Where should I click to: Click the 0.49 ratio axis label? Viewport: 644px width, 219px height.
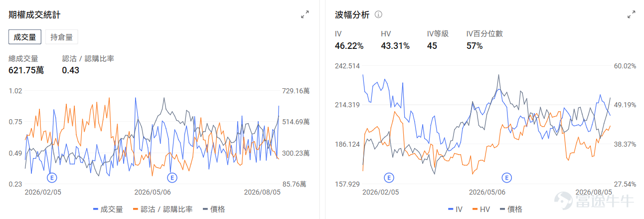click(16, 153)
